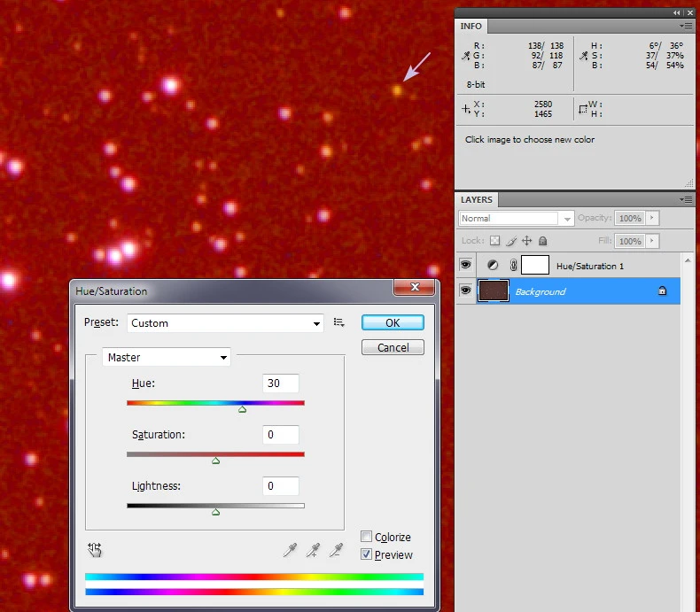
Task: Click the lock transparent pixels icon
Action: tap(495, 241)
